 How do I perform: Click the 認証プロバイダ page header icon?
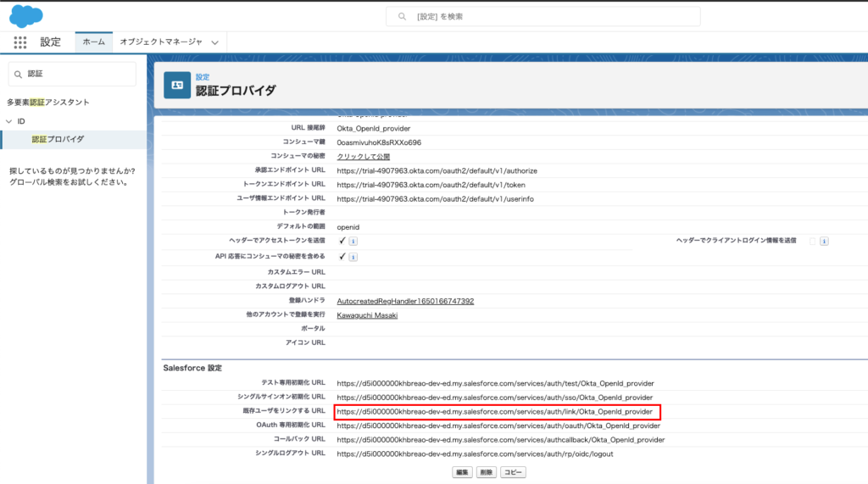[x=177, y=85]
